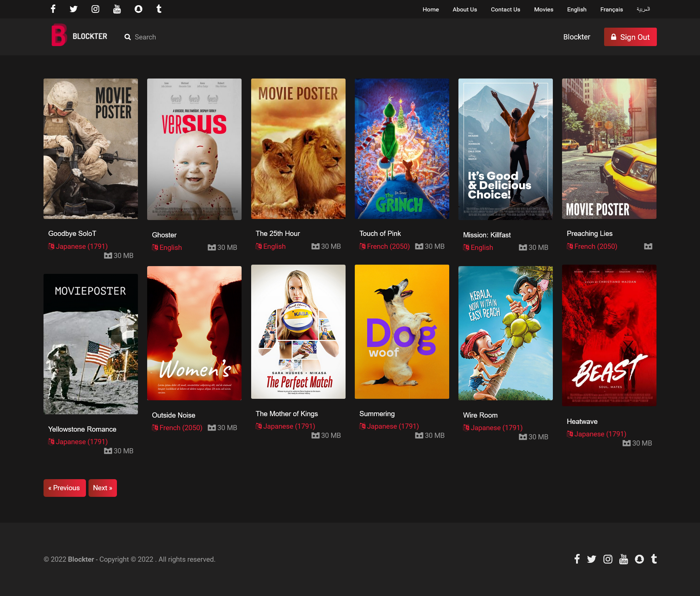Open the Outside Noise title
This screenshot has height=596, width=700.
(x=173, y=415)
